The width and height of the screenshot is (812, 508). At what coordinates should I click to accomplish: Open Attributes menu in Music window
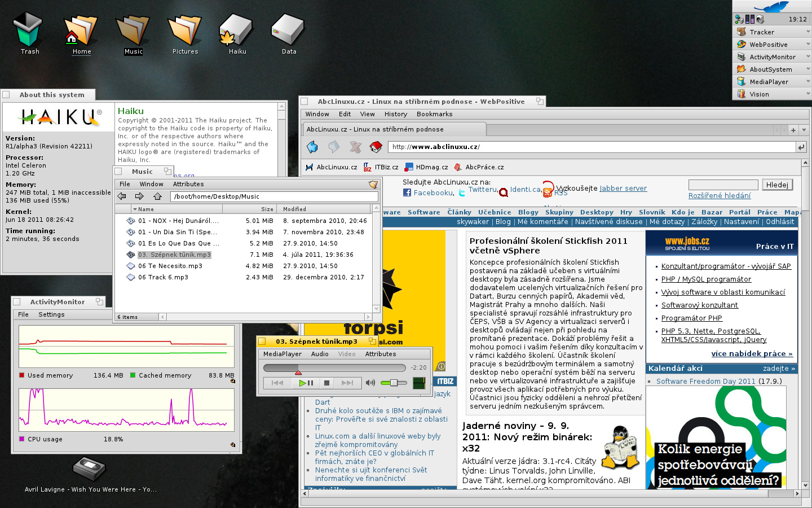188,184
